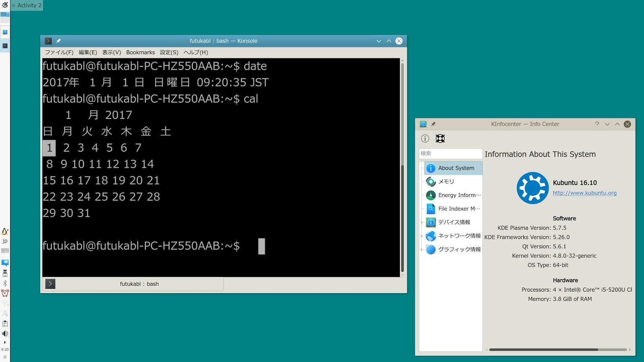The width and height of the screenshot is (644, 362).
Task: Select グラフィック情報 in the sidebar
Action: click(453, 249)
